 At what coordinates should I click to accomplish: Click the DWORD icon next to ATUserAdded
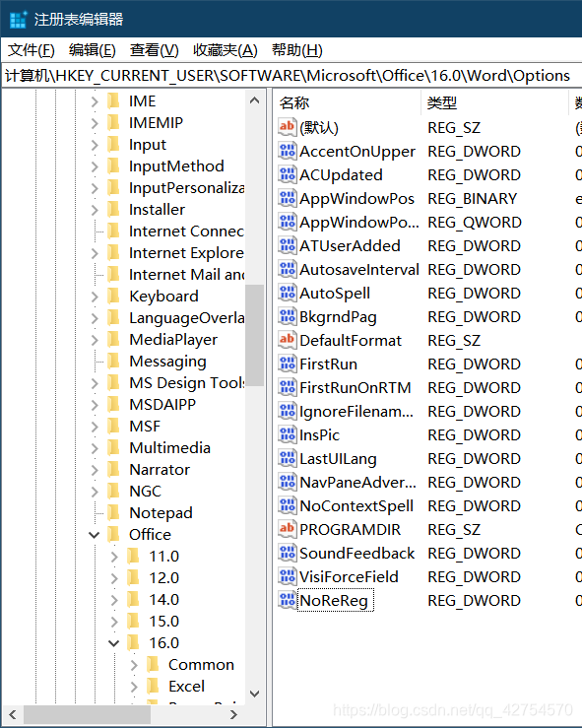point(288,245)
